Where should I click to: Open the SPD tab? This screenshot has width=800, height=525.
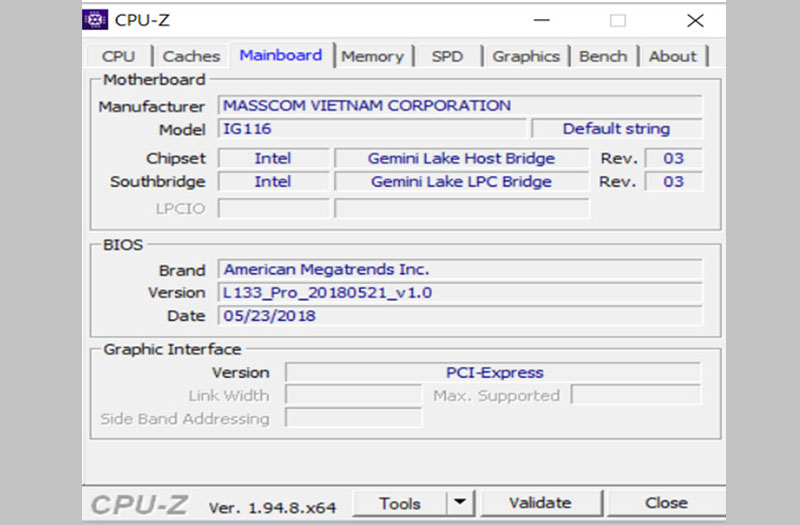[447, 56]
